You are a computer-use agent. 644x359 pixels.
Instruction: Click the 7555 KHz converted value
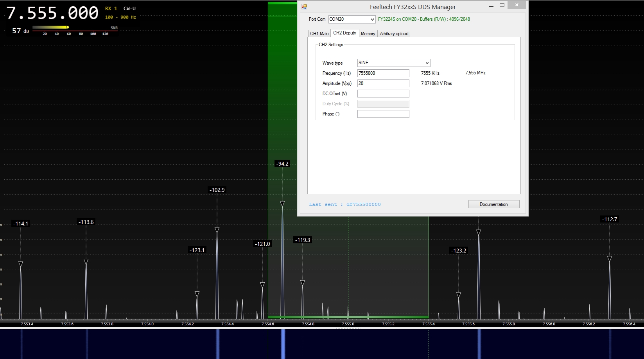[430, 73]
